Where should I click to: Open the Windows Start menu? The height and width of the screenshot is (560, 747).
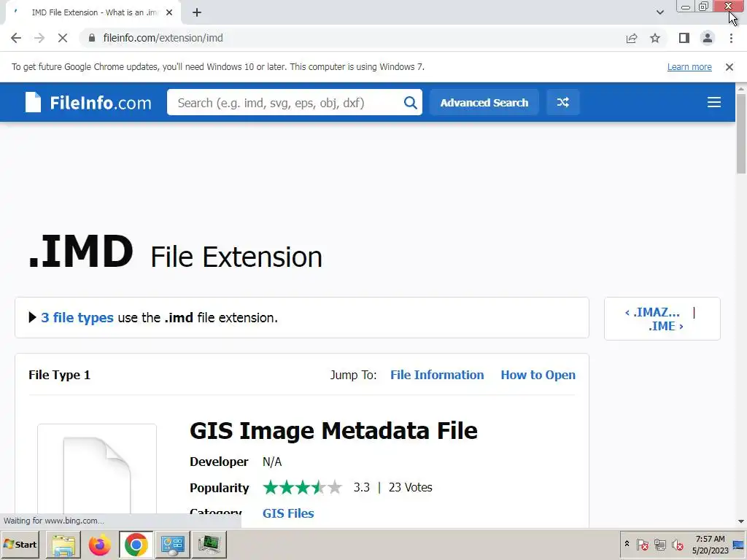(x=20, y=544)
